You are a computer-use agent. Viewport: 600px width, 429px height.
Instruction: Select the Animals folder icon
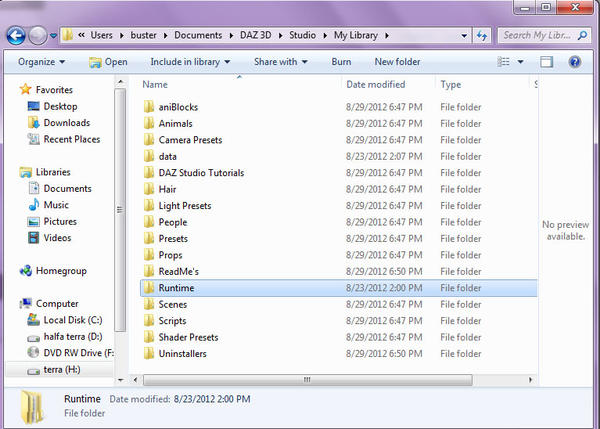coord(149,123)
